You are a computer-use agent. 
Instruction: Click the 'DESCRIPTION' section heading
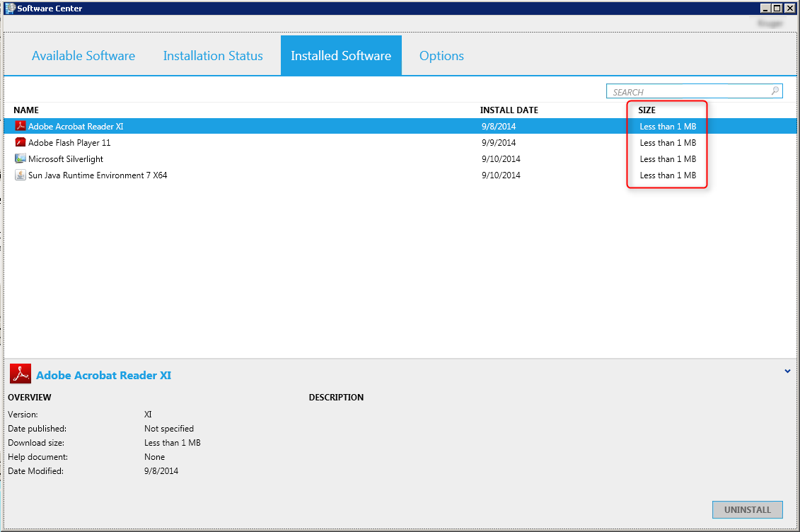coord(336,398)
